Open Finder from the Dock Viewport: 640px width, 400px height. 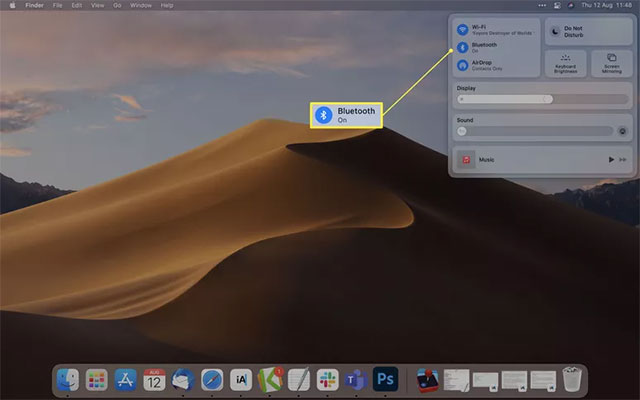[69, 379]
